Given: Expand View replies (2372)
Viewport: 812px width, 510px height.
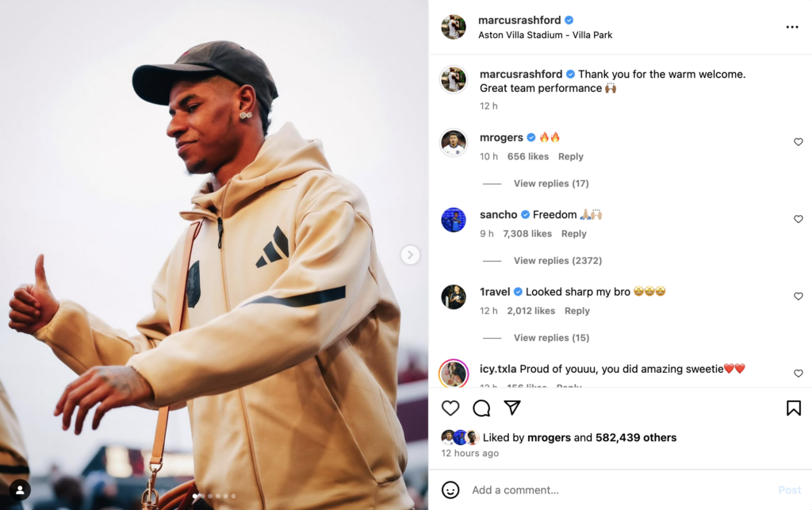Looking at the screenshot, I should tap(557, 260).
